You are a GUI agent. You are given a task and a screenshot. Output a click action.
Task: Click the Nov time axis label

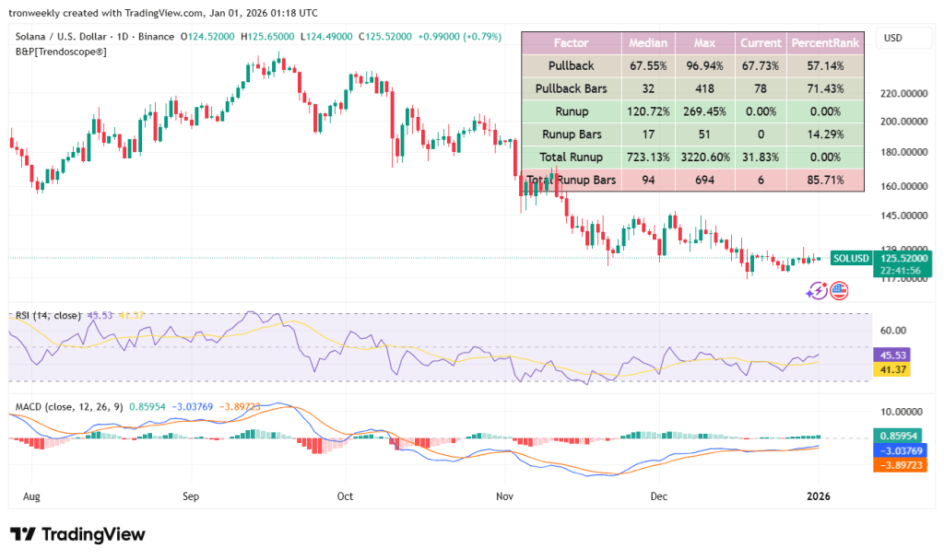(x=504, y=496)
